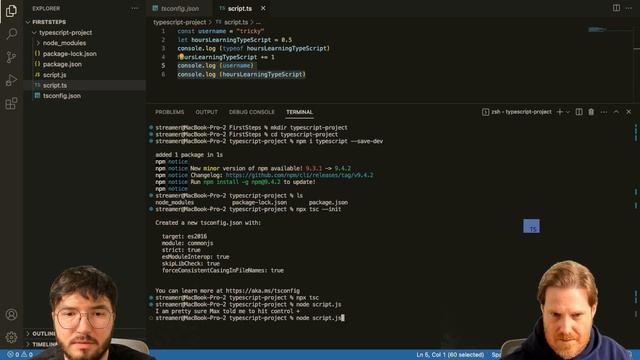
Task: Click typescript-project breadcrumb
Action: 180,22
